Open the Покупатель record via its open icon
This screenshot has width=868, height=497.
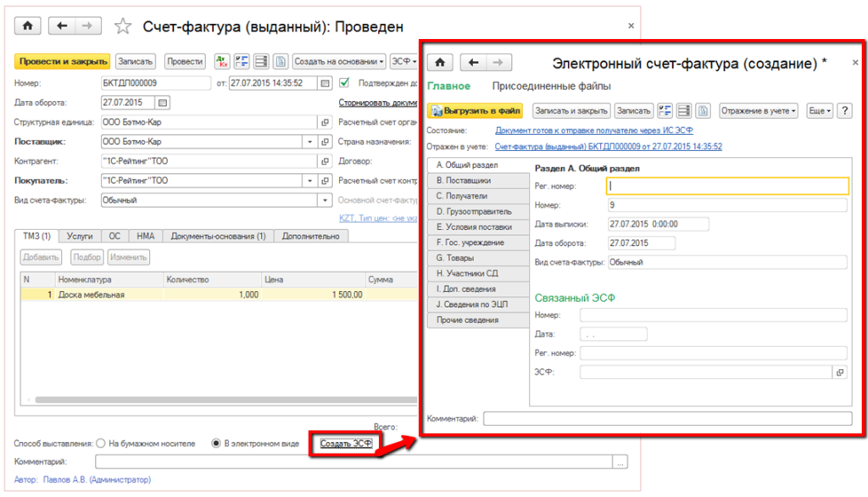tap(325, 181)
